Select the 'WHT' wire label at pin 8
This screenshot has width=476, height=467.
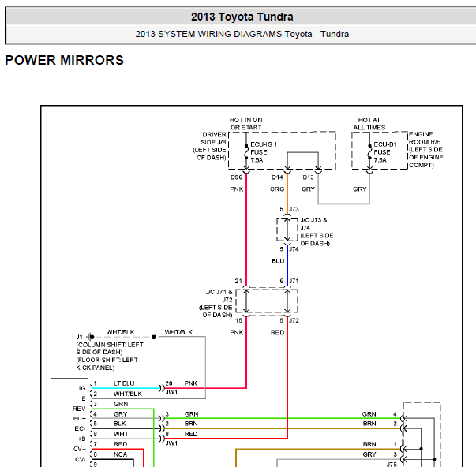pyautogui.click(x=121, y=434)
